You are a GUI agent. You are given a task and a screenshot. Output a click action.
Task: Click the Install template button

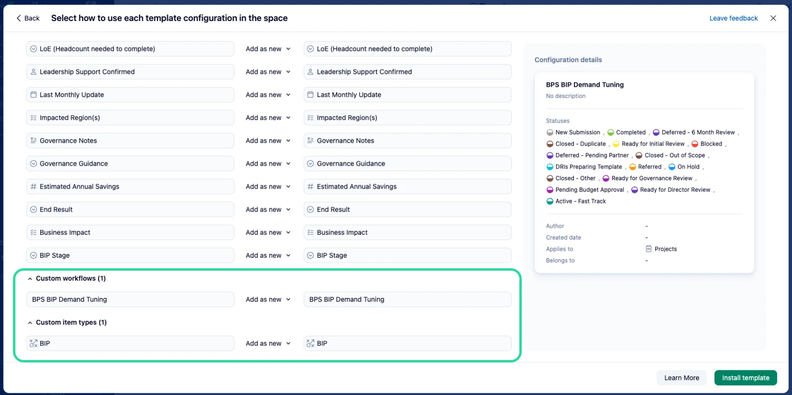(746, 378)
